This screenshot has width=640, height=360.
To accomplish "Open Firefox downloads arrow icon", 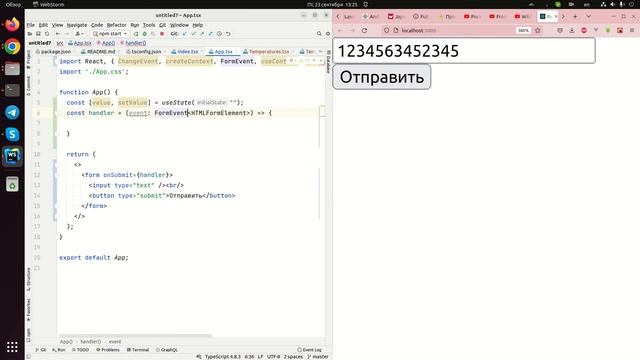I will 572,31.
